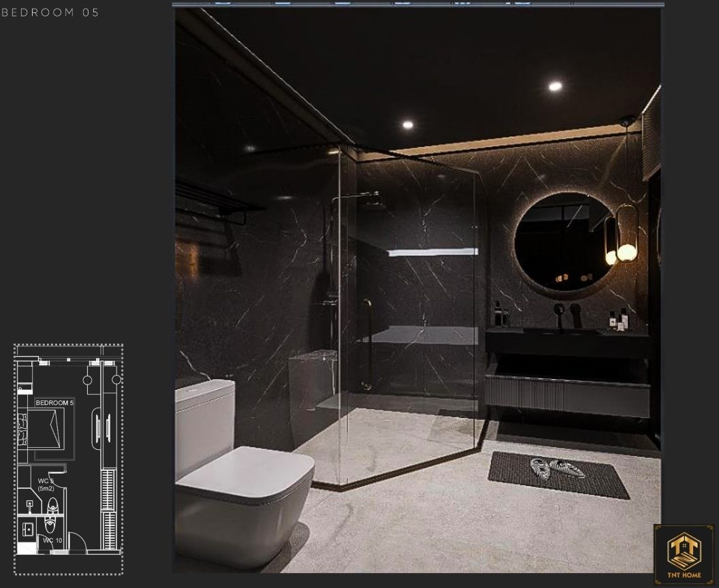The width and height of the screenshot is (719, 588).
Task: Click the "WC 10" floor plan label
Action: click(x=52, y=540)
